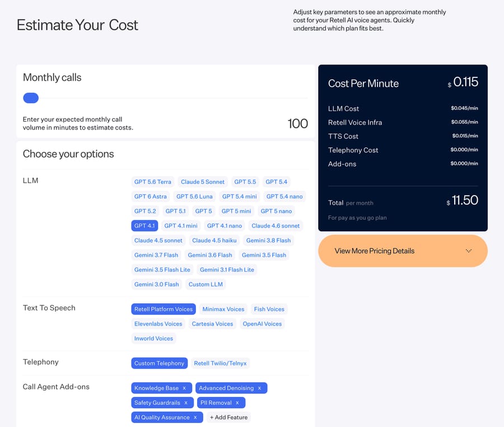This screenshot has height=427, width=504.
Task: Choose the GPT 5.2 model chip
Action: (x=145, y=211)
